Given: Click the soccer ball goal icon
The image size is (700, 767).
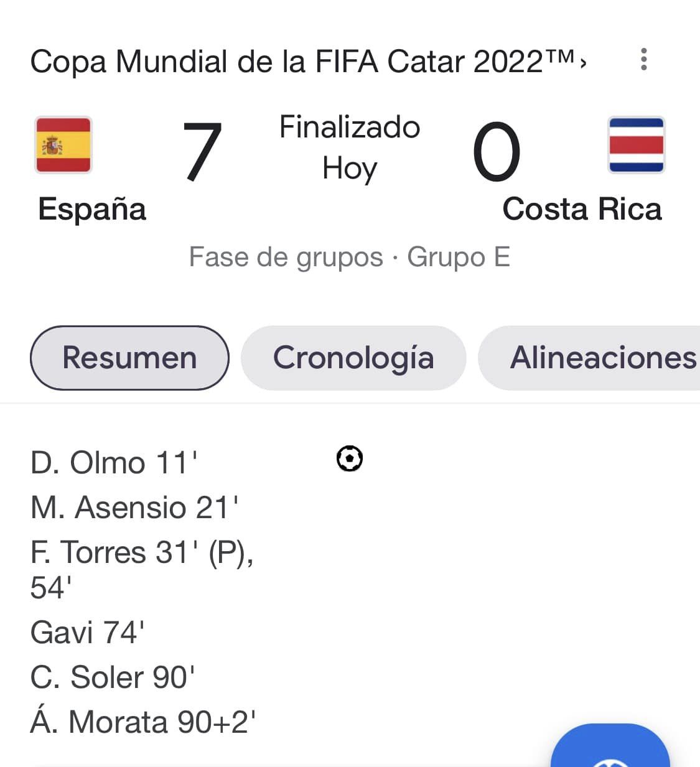Looking at the screenshot, I should click(x=349, y=459).
